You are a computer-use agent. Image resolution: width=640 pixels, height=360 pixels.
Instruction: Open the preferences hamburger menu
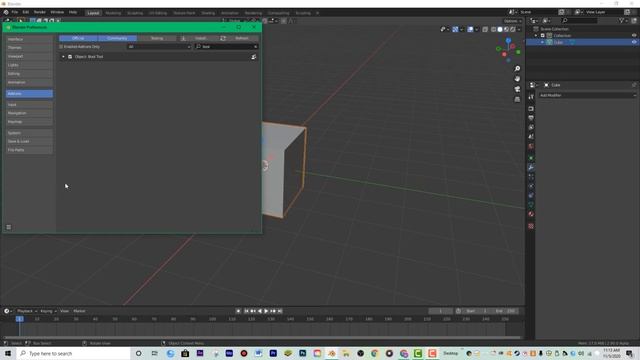[x=9, y=227]
